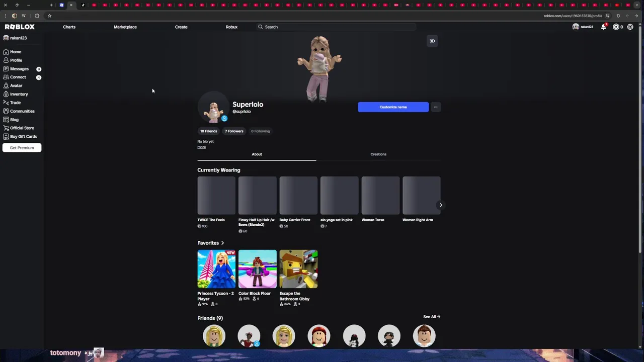The image size is (644, 362).
Task: Open Robux in the top navigation
Action: (231, 27)
